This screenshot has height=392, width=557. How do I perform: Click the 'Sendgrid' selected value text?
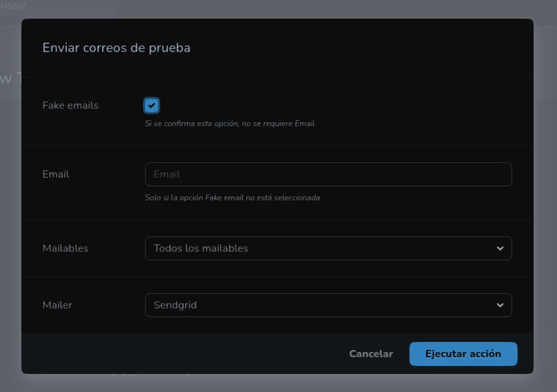[175, 305]
